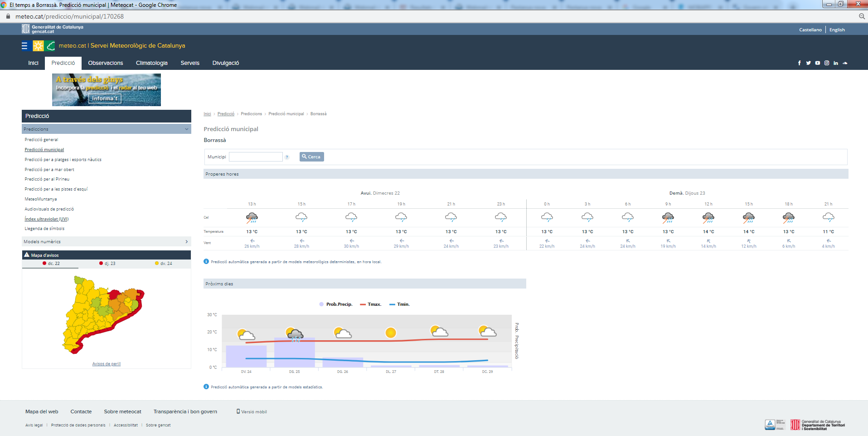The width and height of the screenshot is (868, 436).
Task: Toggle Prob.Precip. legend series
Action: point(336,304)
